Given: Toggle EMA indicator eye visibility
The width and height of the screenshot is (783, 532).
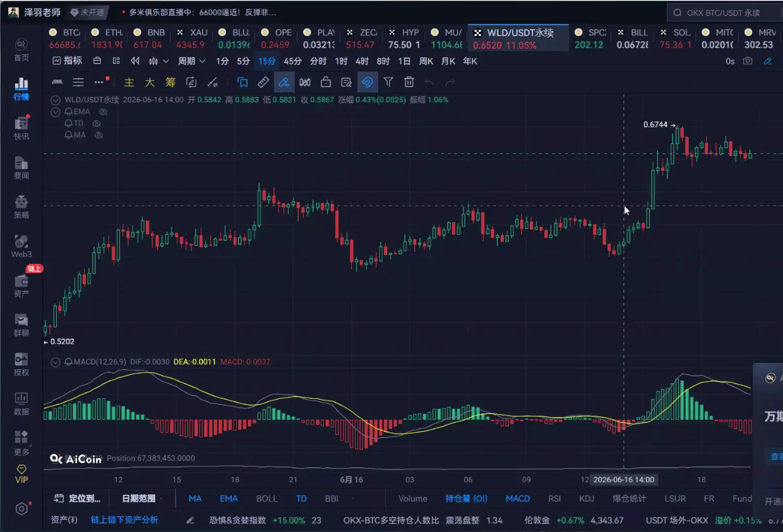Looking at the screenshot, I should 104,112.
